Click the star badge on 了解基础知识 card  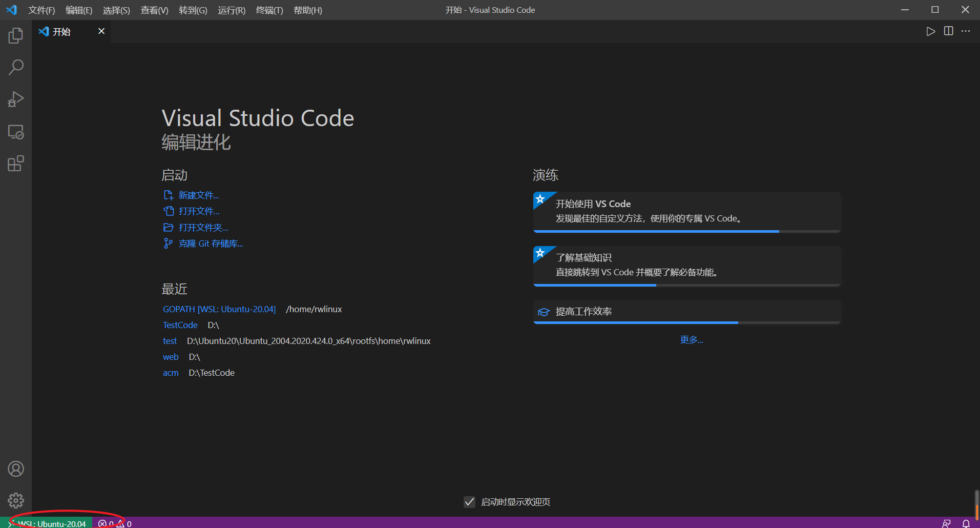(x=540, y=253)
